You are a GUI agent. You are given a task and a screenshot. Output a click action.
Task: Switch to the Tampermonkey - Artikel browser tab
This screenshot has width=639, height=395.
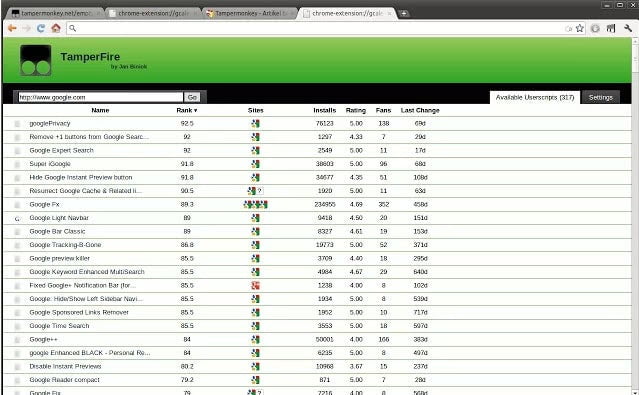click(250, 13)
